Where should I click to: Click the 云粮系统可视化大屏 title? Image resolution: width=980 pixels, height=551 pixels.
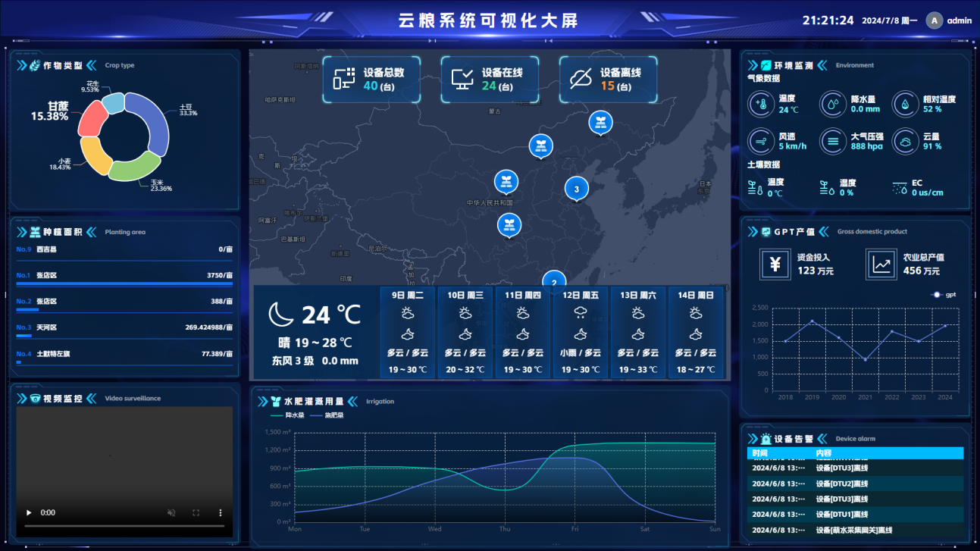coord(488,20)
